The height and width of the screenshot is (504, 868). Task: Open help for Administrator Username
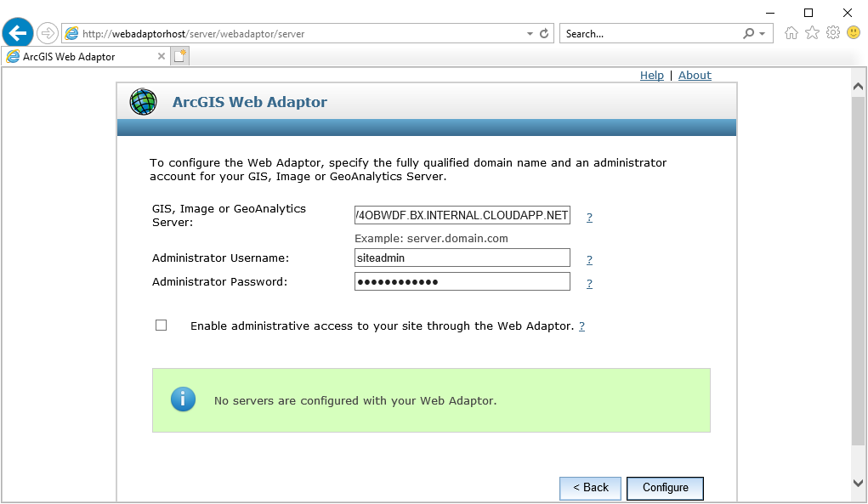pos(589,259)
